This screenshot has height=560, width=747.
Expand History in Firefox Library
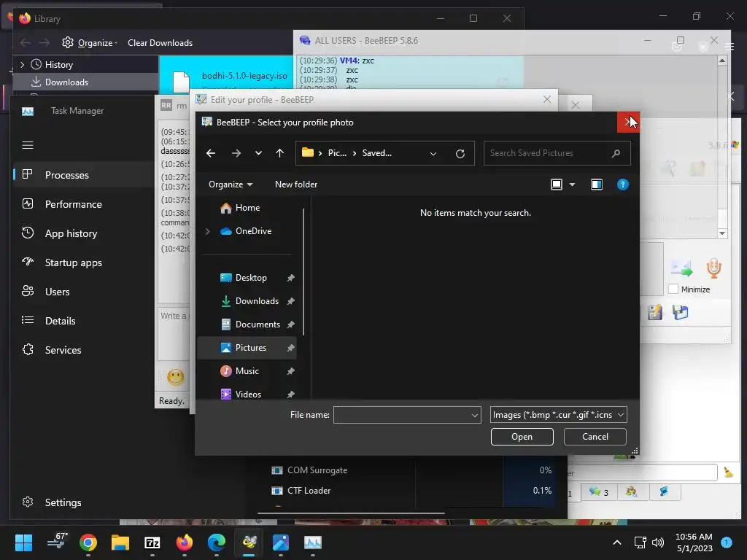click(23, 64)
